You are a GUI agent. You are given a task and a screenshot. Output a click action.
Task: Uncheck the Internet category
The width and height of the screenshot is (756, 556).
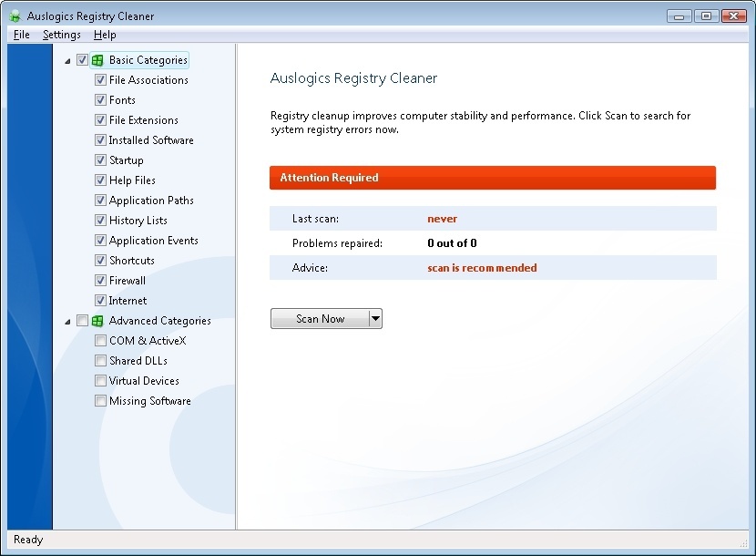point(100,300)
